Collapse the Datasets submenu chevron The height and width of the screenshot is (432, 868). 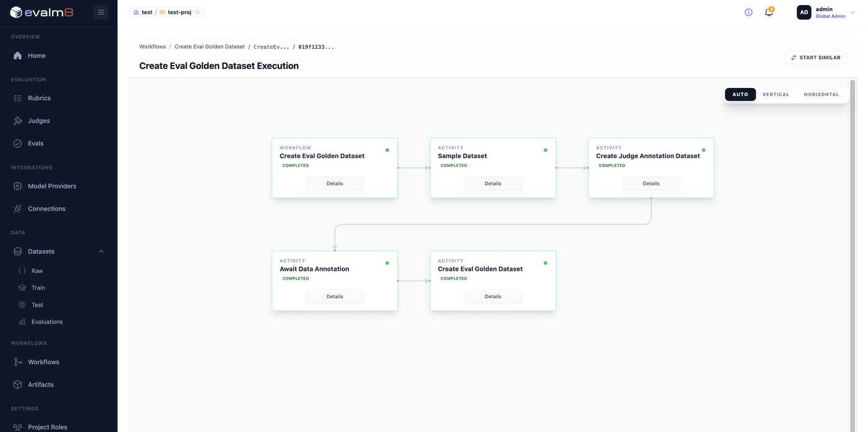point(101,252)
